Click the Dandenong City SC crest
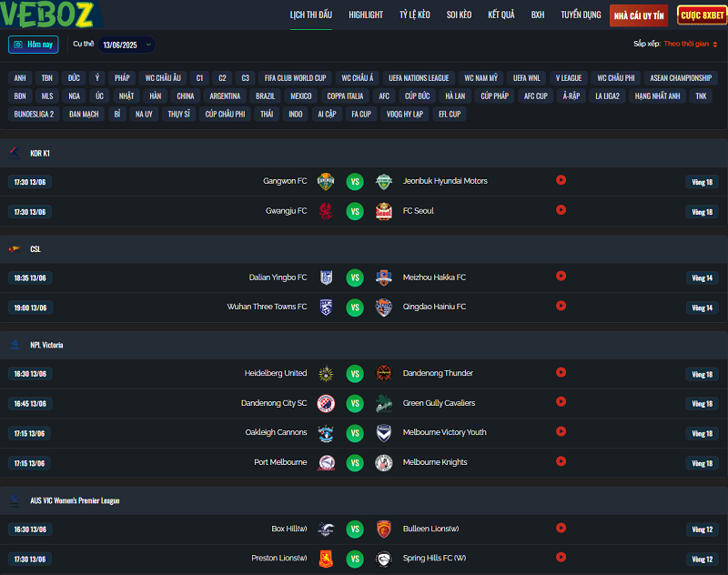 coord(326,403)
